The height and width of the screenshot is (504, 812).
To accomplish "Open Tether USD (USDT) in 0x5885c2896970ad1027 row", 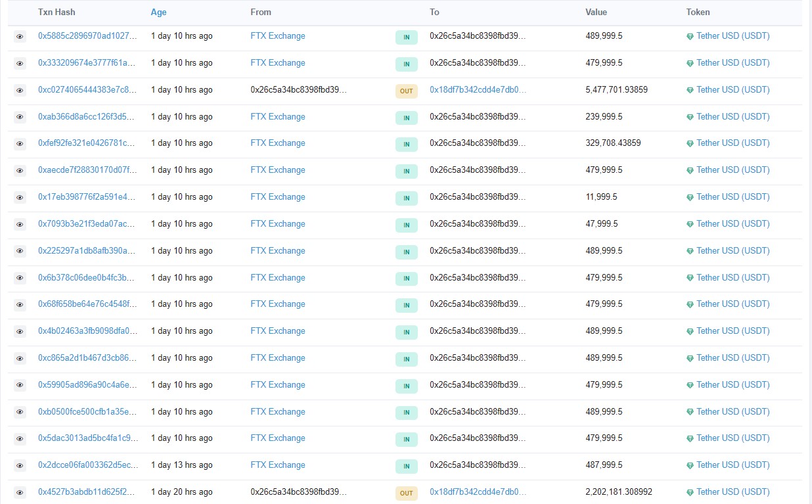I will pyautogui.click(x=733, y=36).
